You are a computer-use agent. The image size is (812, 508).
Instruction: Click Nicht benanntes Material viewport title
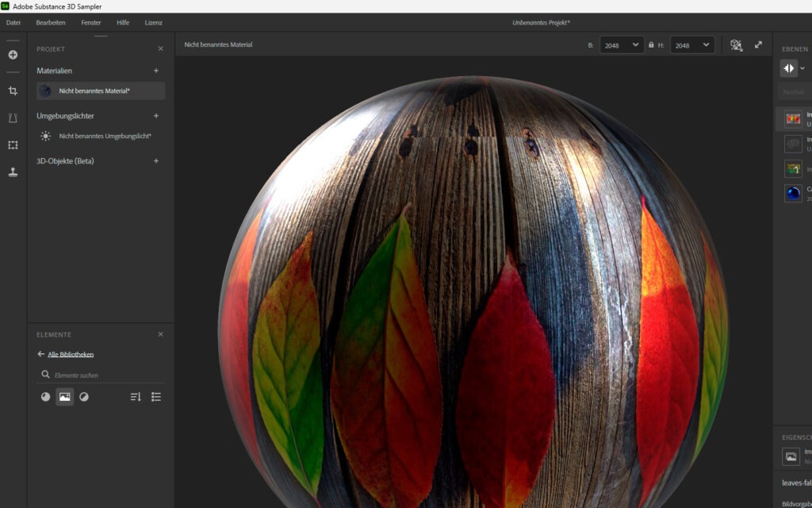(x=219, y=44)
